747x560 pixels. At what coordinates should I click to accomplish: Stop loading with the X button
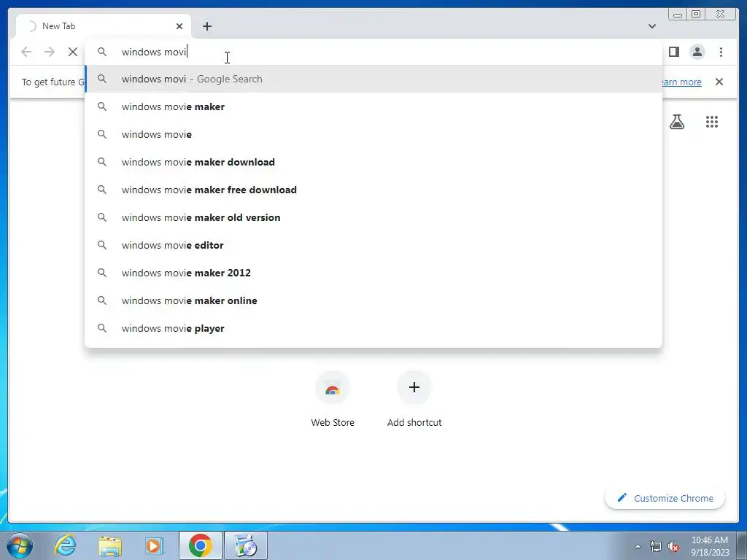pos(72,52)
